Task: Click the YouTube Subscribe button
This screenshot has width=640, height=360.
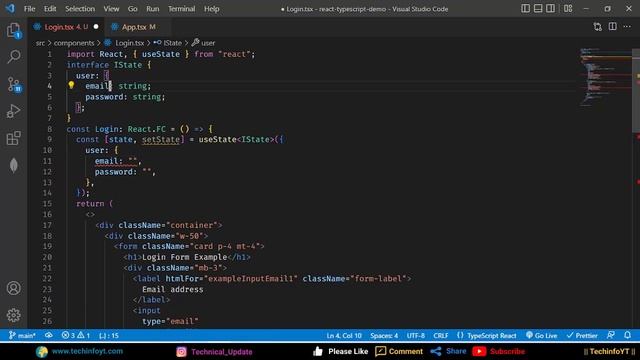Action: (x=499, y=351)
